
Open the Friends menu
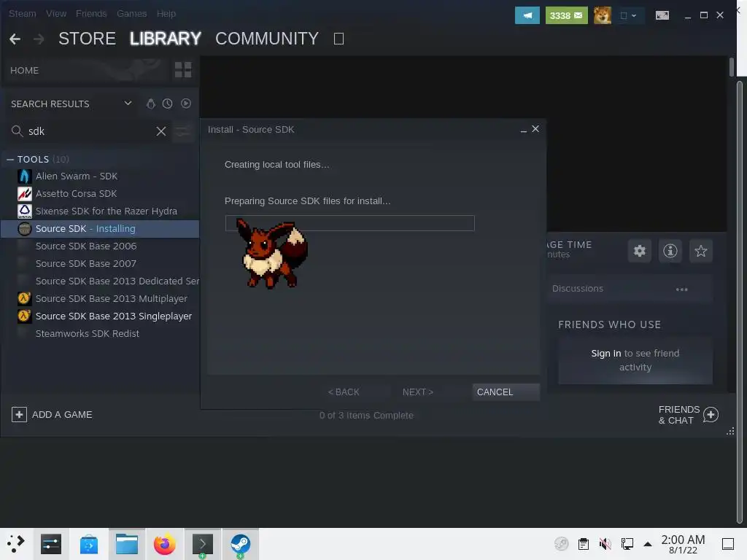(x=91, y=14)
